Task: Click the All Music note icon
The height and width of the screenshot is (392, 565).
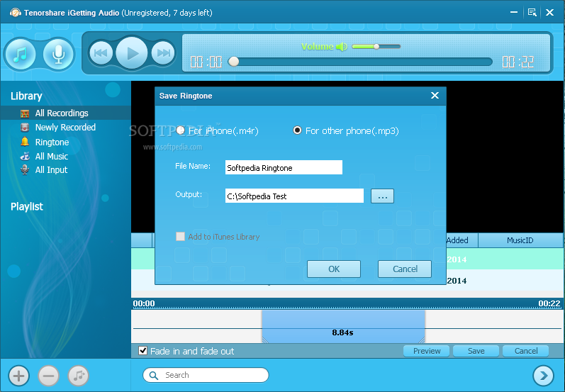Action: (25, 156)
